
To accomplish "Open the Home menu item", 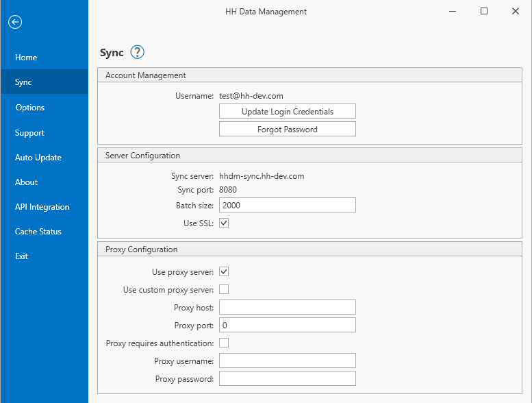I will 26,58.
